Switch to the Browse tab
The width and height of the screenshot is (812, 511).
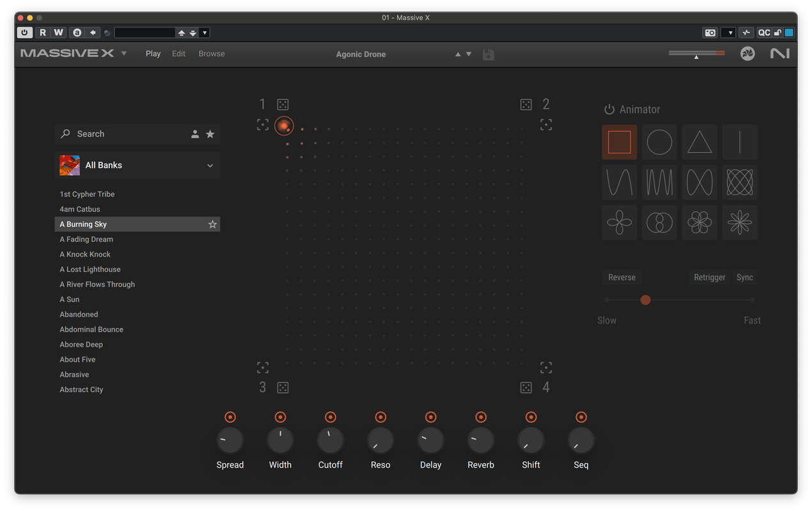(212, 54)
